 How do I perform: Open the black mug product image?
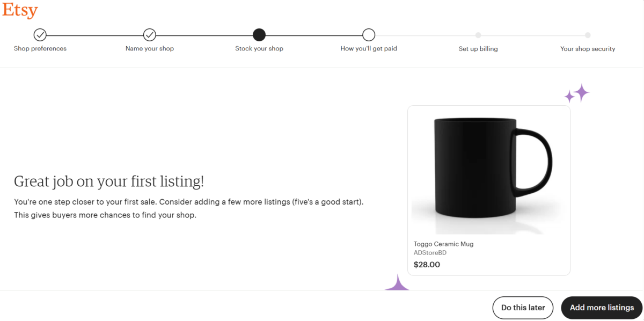488,172
